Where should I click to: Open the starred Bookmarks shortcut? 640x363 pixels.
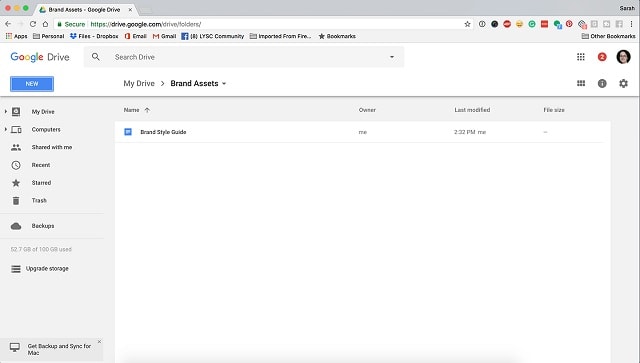tap(337, 36)
